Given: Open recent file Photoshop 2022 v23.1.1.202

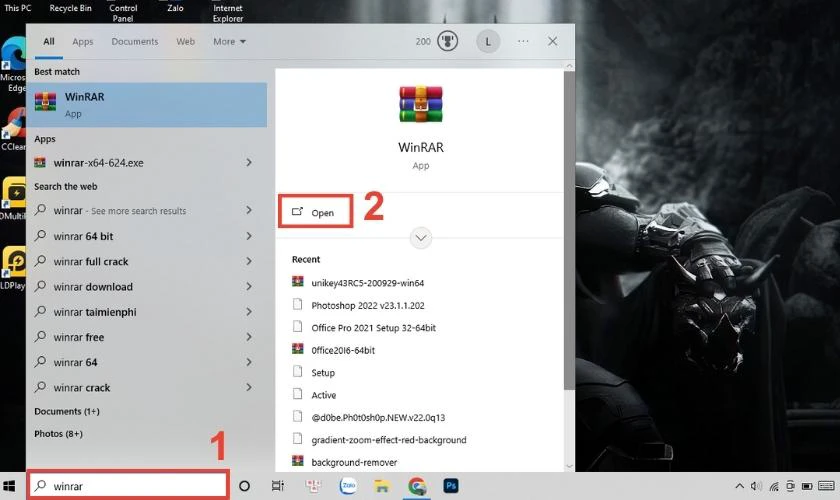Looking at the screenshot, I should pyautogui.click(x=368, y=305).
